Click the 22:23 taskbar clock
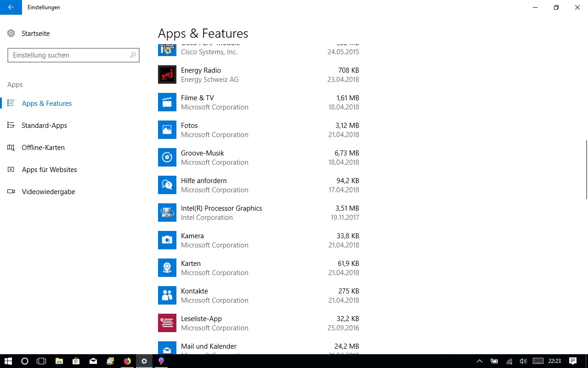The height and width of the screenshot is (368, 588). pos(554,361)
